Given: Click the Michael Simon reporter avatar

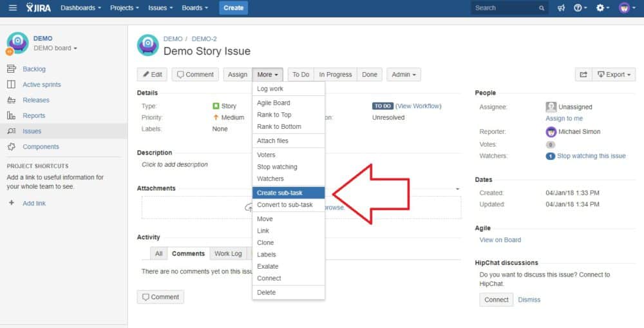Looking at the screenshot, I should tap(551, 132).
